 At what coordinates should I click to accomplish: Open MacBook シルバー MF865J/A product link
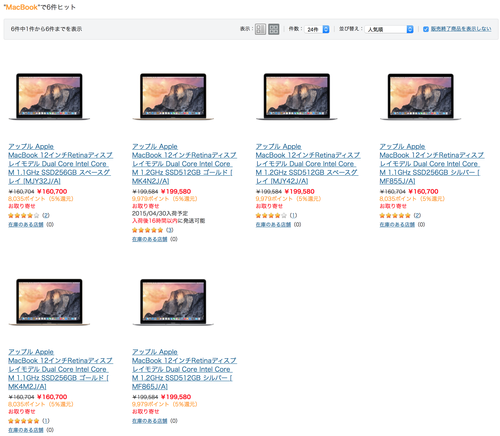(184, 369)
